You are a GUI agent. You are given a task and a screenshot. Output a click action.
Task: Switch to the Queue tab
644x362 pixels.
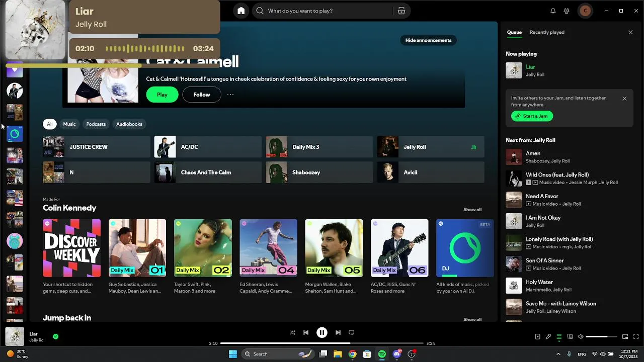(x=514, y=32)
